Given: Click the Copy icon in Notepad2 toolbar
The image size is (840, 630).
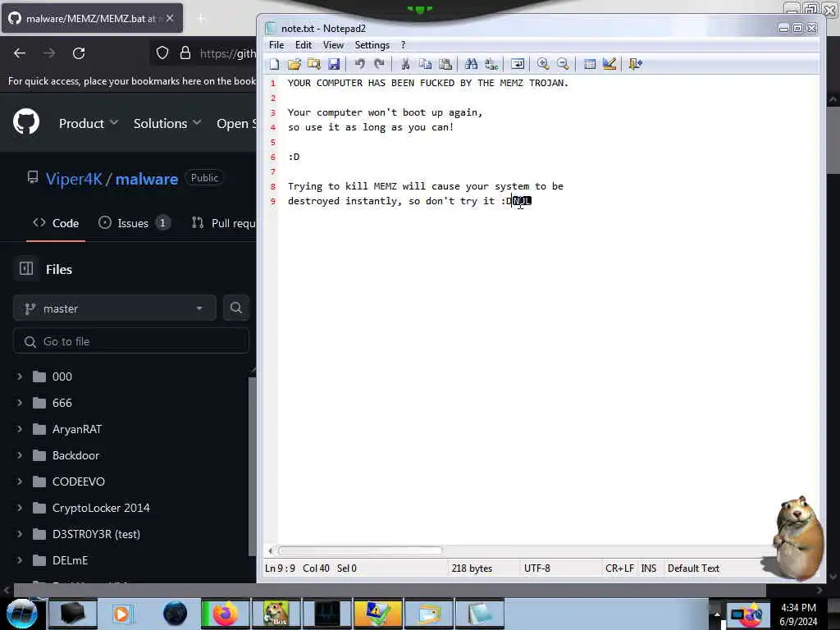Looking at the screenshot, I should click(x=426, y=64).
